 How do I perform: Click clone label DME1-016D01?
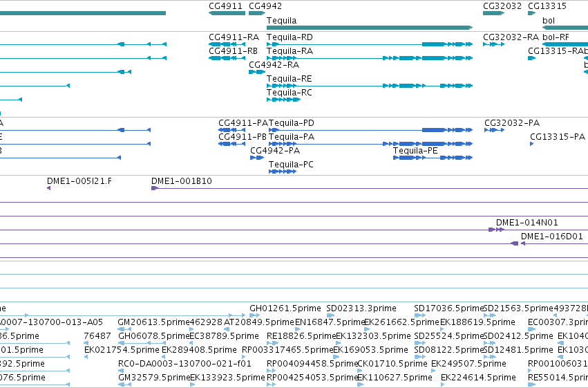551,237
